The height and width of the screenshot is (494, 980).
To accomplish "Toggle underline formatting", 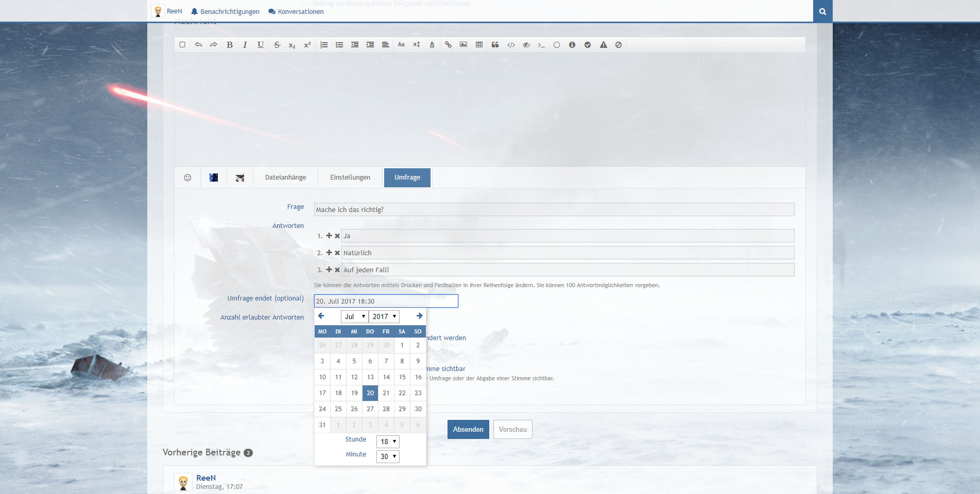I will coord(261,45).
